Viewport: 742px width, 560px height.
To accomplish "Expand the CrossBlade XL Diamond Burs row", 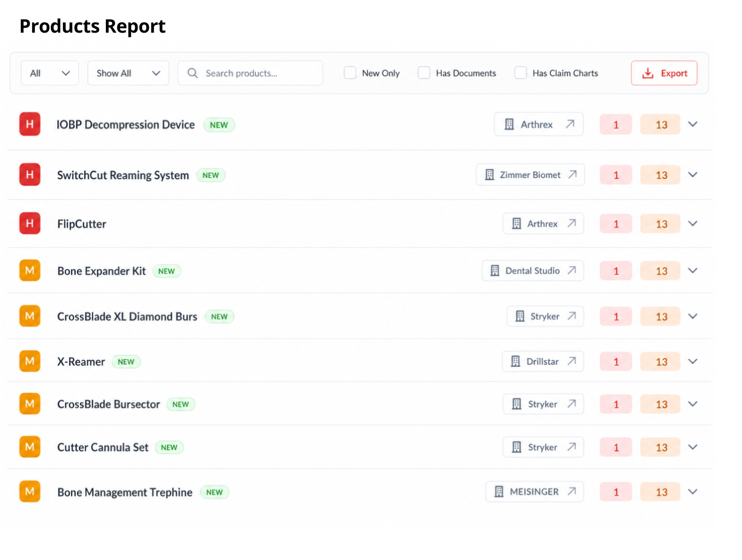I will coord(693,316).
